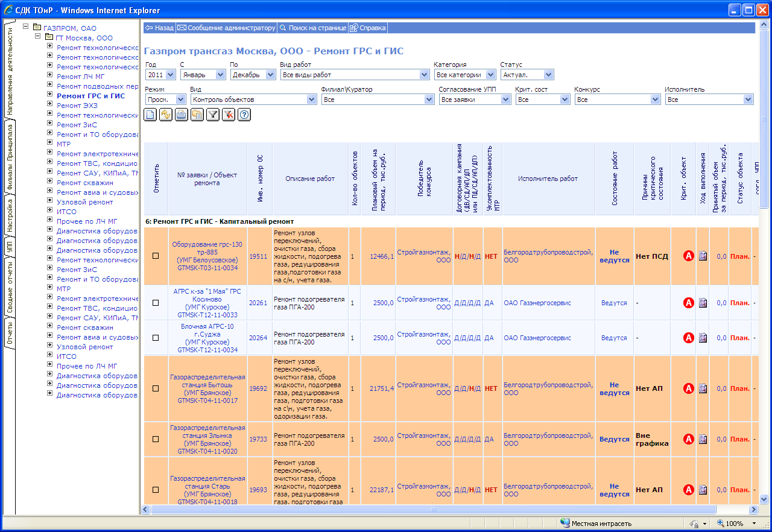Open progress sheet icon in row 19692
The width and height of the screenshot is (772, 532).
click(x=703, y=388)
